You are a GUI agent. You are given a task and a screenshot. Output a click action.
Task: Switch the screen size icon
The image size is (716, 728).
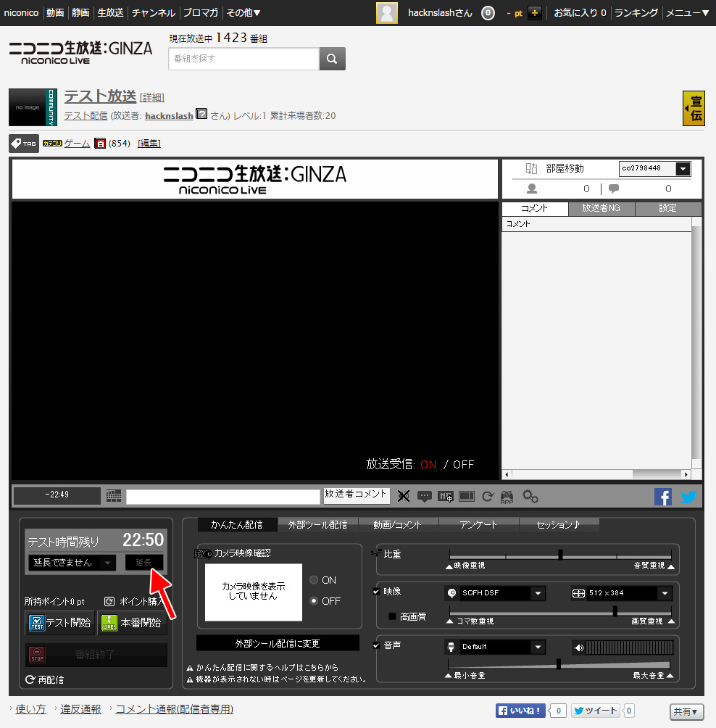467,496
